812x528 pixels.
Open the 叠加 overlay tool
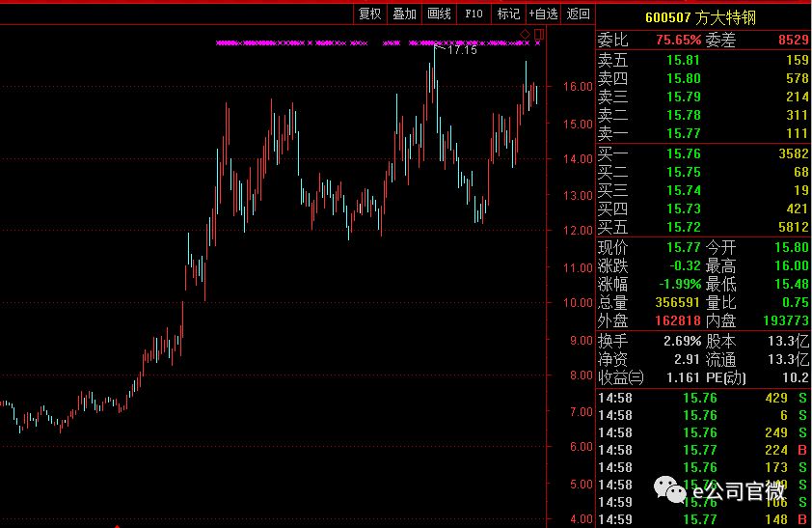(x=404, y=14)
